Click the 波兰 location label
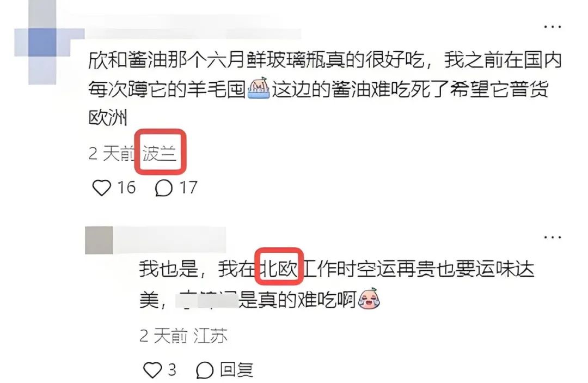 point(160,153)
